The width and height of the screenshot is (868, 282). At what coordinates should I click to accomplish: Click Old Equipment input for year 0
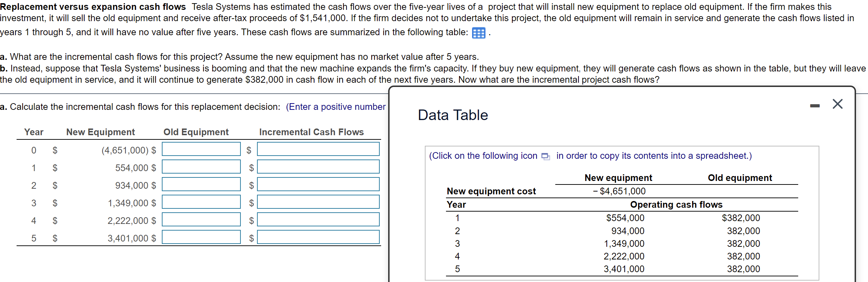click(201, 149)
